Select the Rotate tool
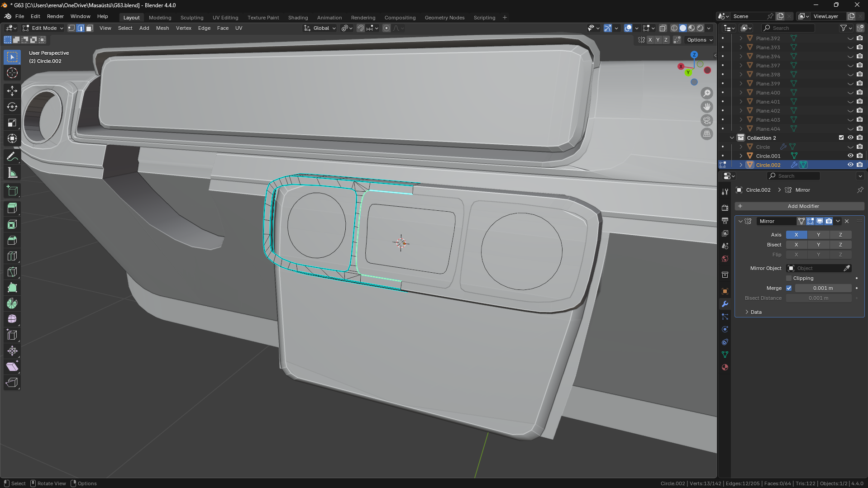The image size is (868, 488). point(12,107)
